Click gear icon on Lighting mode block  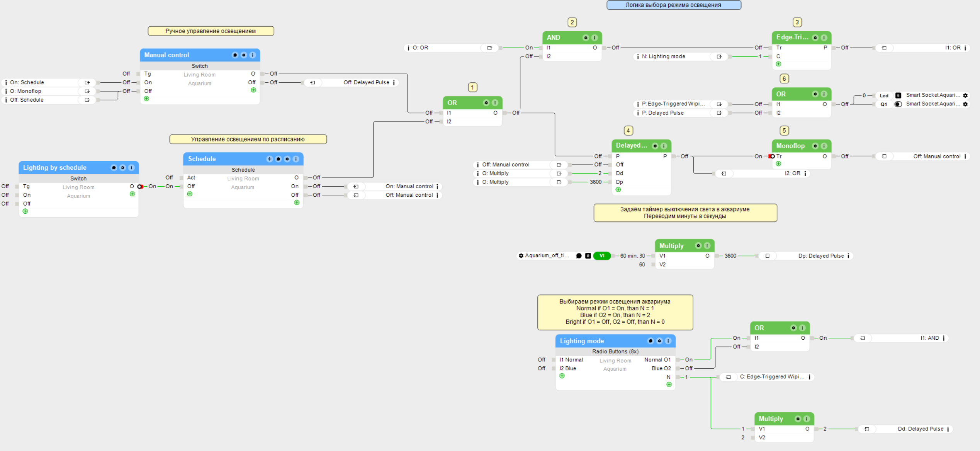[x=659, y=341]
